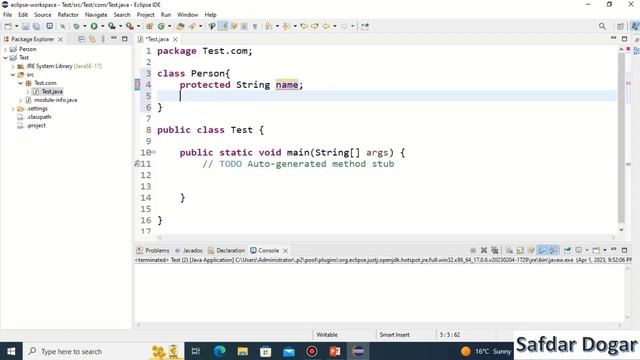Close the Package Explorer view
This screenshot has height=360, width=640.
tap(60, 39)
